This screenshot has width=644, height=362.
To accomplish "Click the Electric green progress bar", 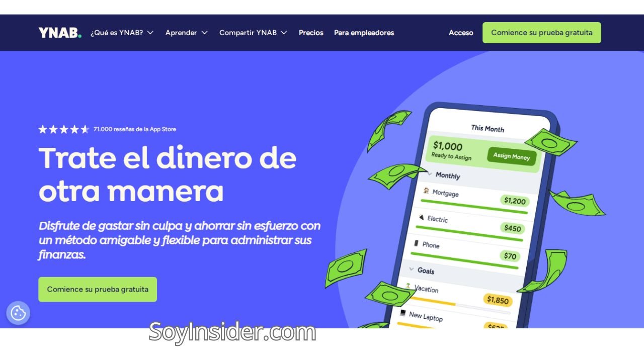I will click(469, 233).
